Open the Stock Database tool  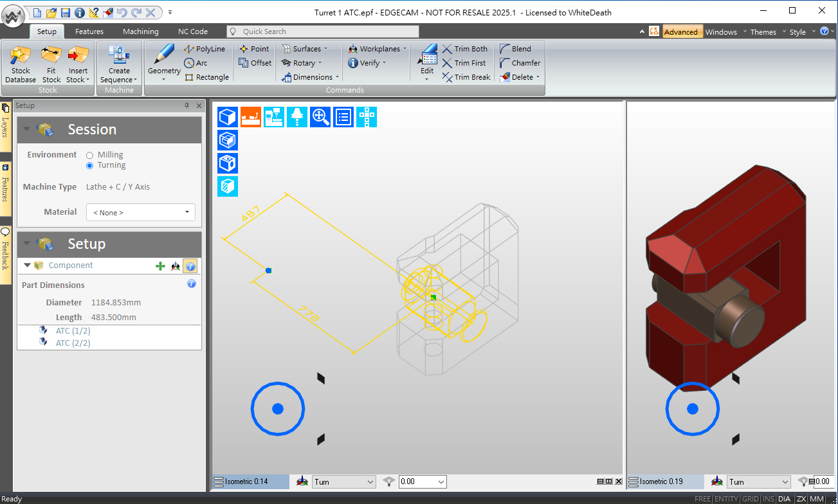pyautogui.click(x=21, y=64)
